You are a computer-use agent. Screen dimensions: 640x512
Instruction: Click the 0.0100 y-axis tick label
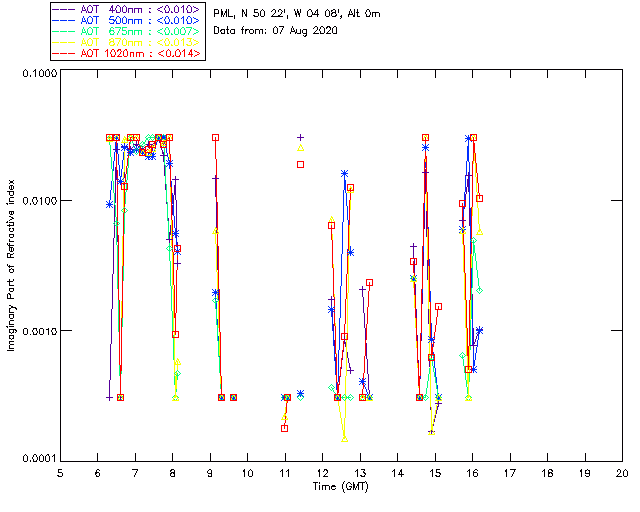click(37, 202)
